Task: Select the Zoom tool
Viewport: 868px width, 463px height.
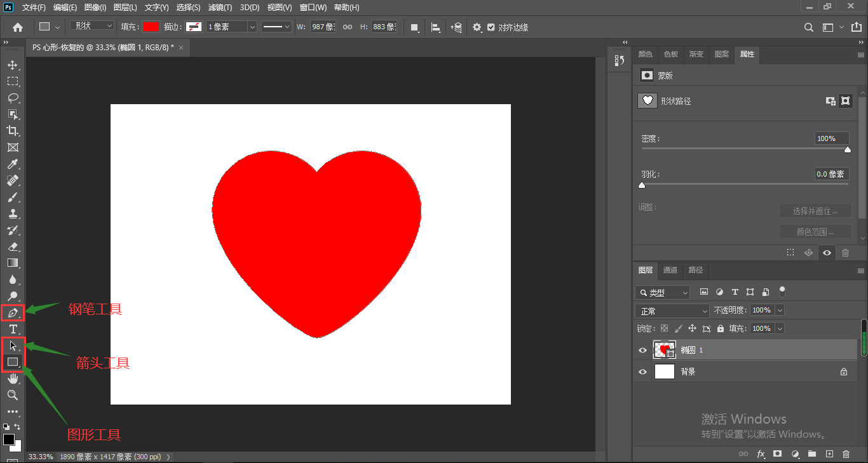Action: point(12,395)
